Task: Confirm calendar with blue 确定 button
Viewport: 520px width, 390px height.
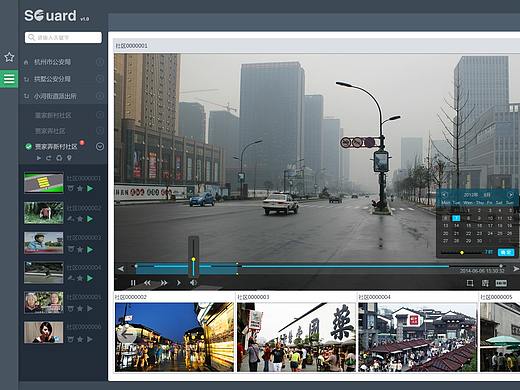Action: pyautogui.click(x=506, y=252)
